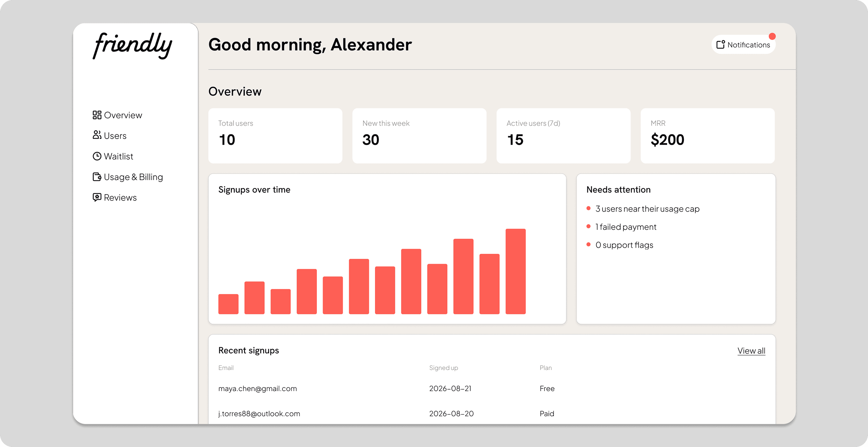Click the Email column header
Screen dimensions: 868x447
coord(226,368)
